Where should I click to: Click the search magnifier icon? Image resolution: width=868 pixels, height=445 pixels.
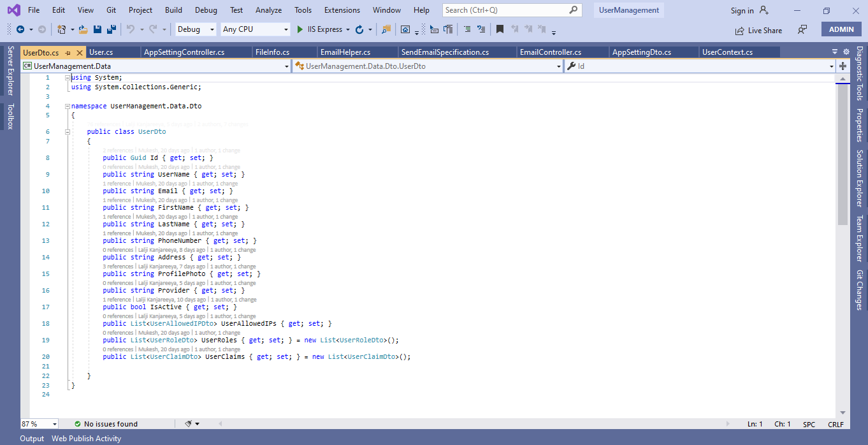[574, 10]
